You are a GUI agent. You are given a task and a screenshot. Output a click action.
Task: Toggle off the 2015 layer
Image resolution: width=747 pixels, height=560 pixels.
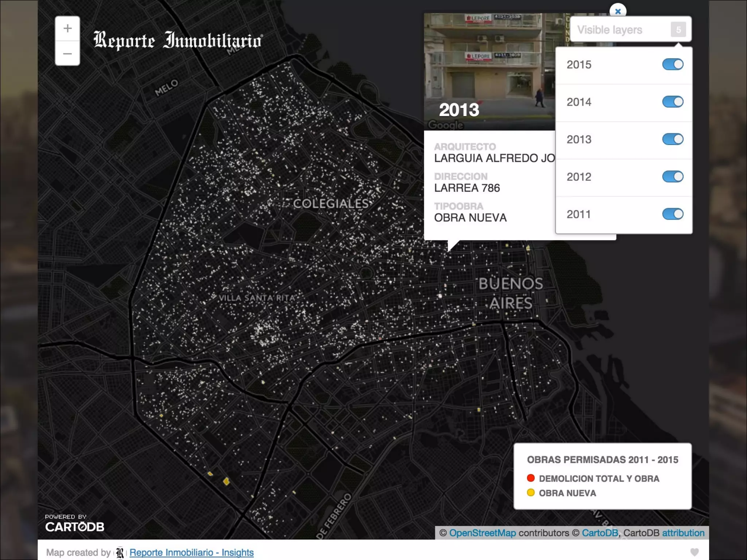(x=673, y=65)
